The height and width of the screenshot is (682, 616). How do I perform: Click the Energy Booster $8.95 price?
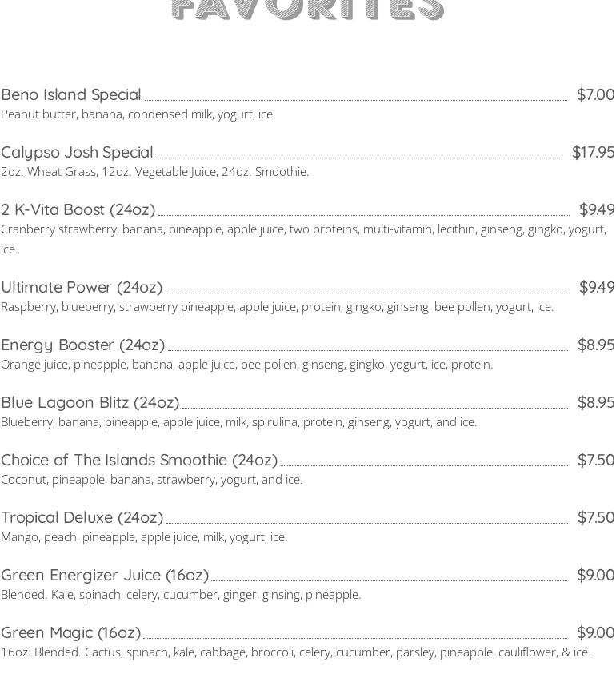click(x=595, y=345)
